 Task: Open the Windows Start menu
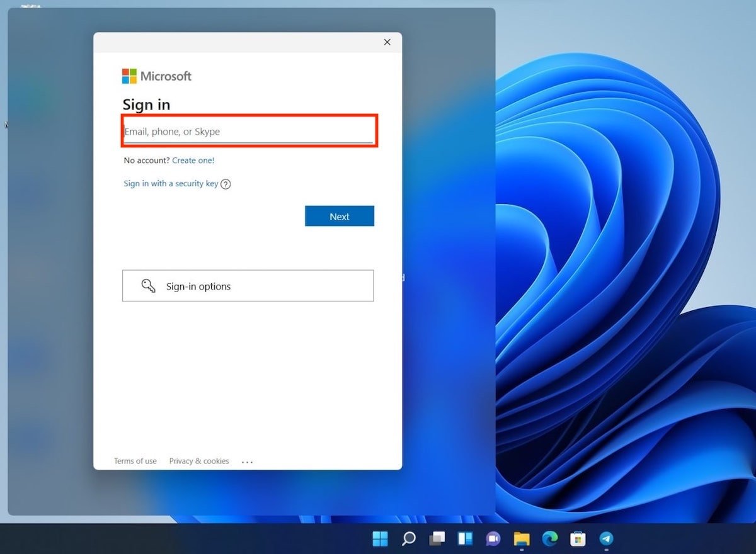(x=380, y=539)
